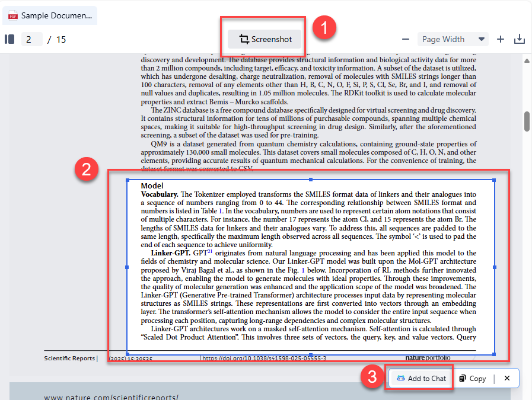This screenshot has width=532, height=400.
Task: Click the selection's bottom-right resize handle
Action: pyautogui.click(x=494, y=354)
